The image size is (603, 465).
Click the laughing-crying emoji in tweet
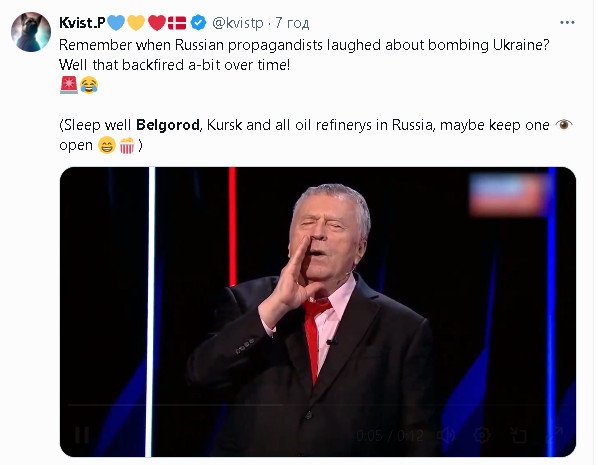tap(89, 86)
